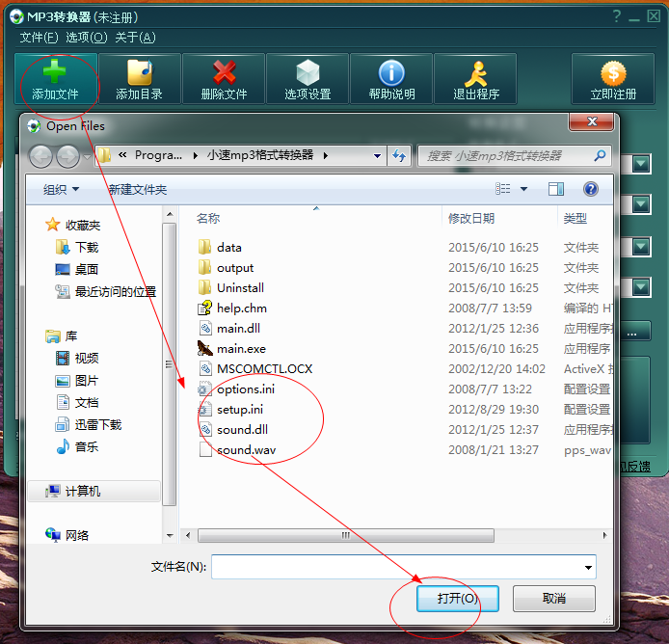Image resolution: width=669 pixels, height=644 pixels.
Task: Click the Progra... breadcrumb segment
Action: [158, 155]
